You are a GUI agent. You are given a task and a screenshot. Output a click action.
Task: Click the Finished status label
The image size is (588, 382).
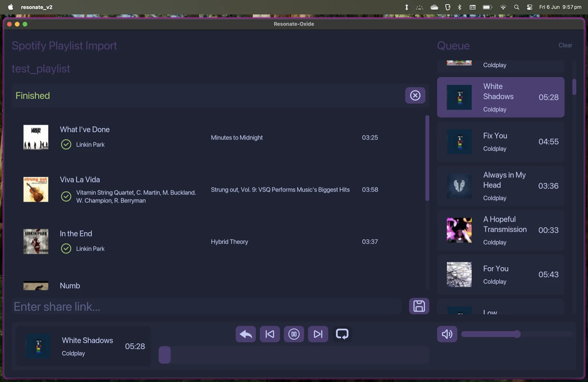pos(33,96)
